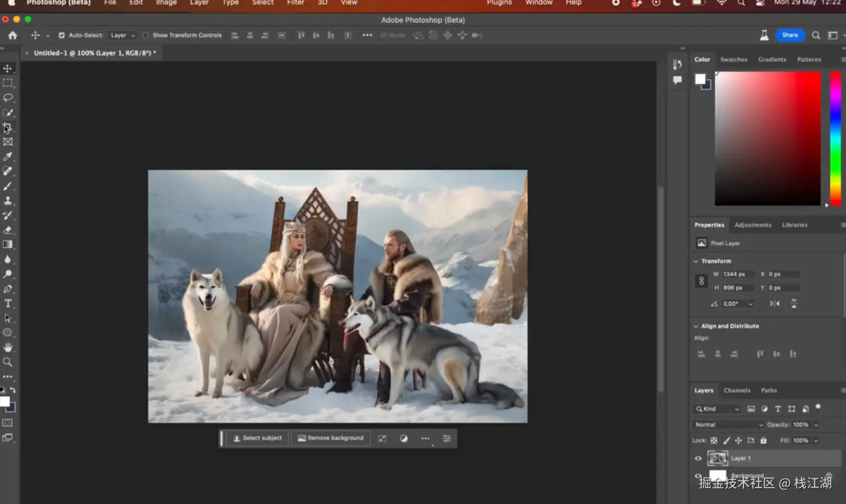The image size is (846, 504).
Task: Select the Lasso tool
Action: coord(8,98)
